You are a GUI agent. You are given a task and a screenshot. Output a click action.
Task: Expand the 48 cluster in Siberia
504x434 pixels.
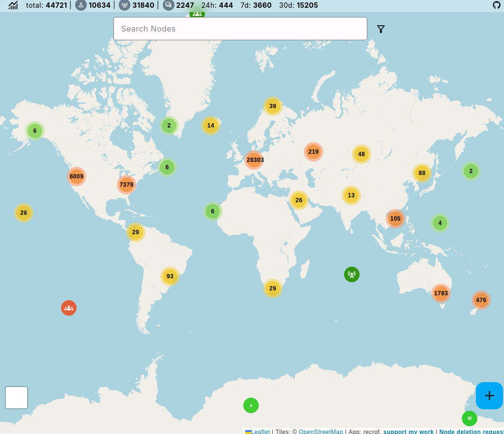coord(362,154)
